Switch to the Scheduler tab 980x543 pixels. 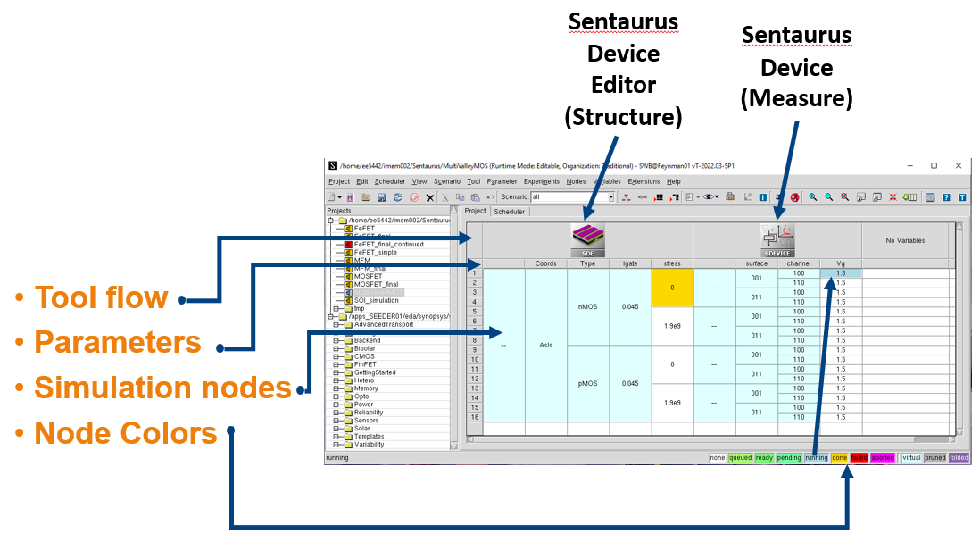(510, 212)
